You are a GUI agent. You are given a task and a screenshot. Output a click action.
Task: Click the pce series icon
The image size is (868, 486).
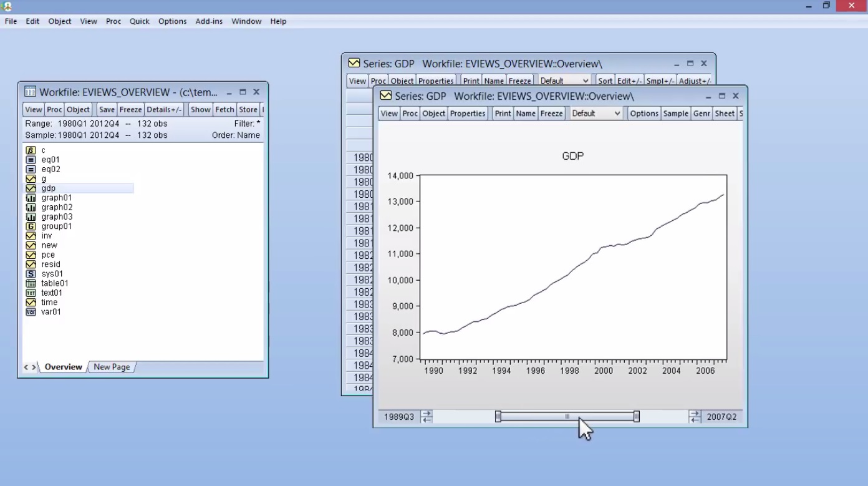point(31,255)
